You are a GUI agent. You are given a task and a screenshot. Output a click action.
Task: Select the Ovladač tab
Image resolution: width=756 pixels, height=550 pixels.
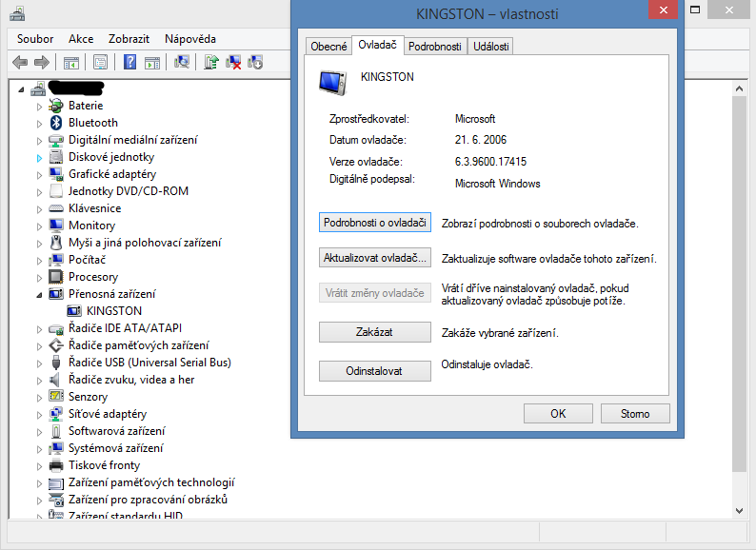(377, 45)
